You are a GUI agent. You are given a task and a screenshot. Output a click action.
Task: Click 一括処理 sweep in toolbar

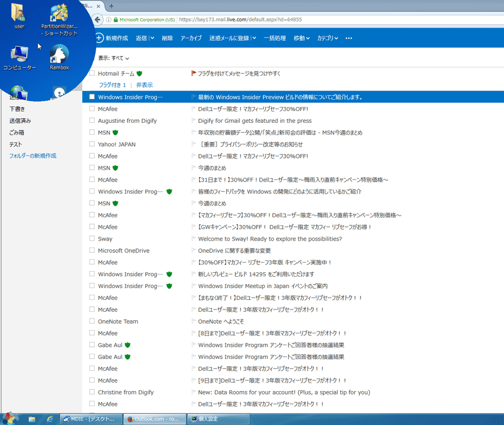[275, 38]
